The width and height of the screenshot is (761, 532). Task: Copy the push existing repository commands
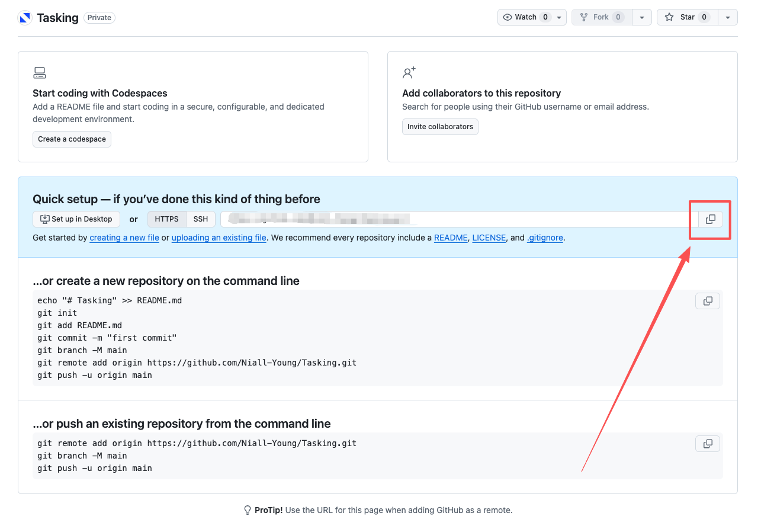point(708,444)
